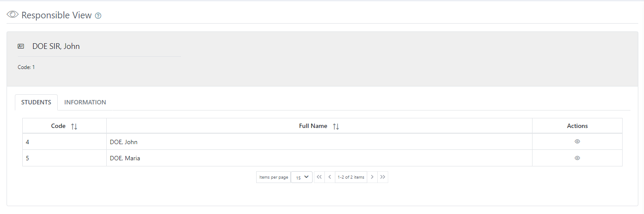This screenshot has width=644, height=214.
Task: Click the 1-2 of 2 items label
Action: point(351,177)
